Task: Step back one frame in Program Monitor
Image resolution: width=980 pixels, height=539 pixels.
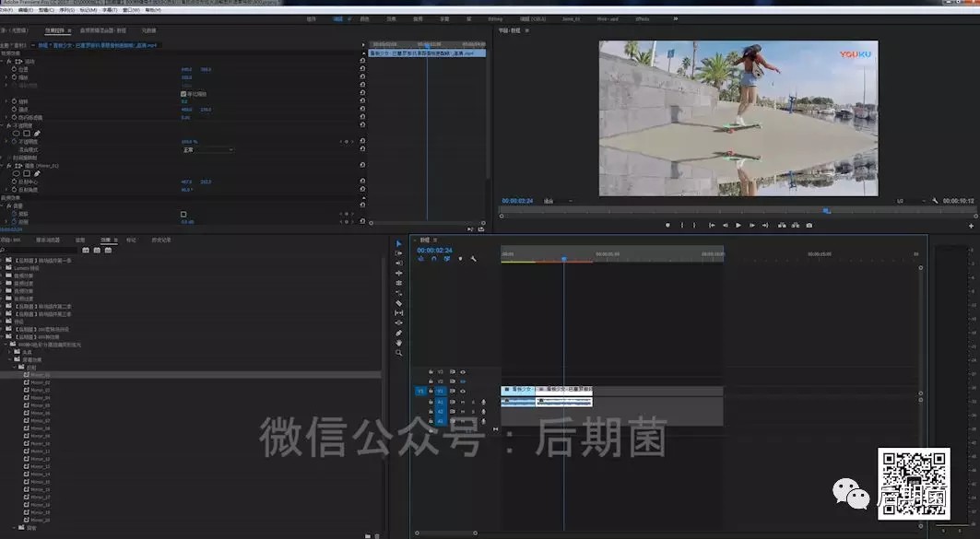Action: [x=725, y=226]
